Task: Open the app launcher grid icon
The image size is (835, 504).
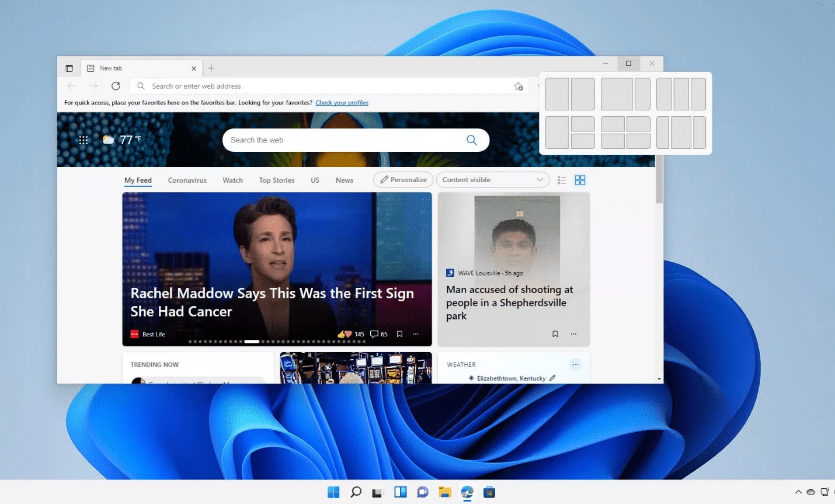Action: 83,140
